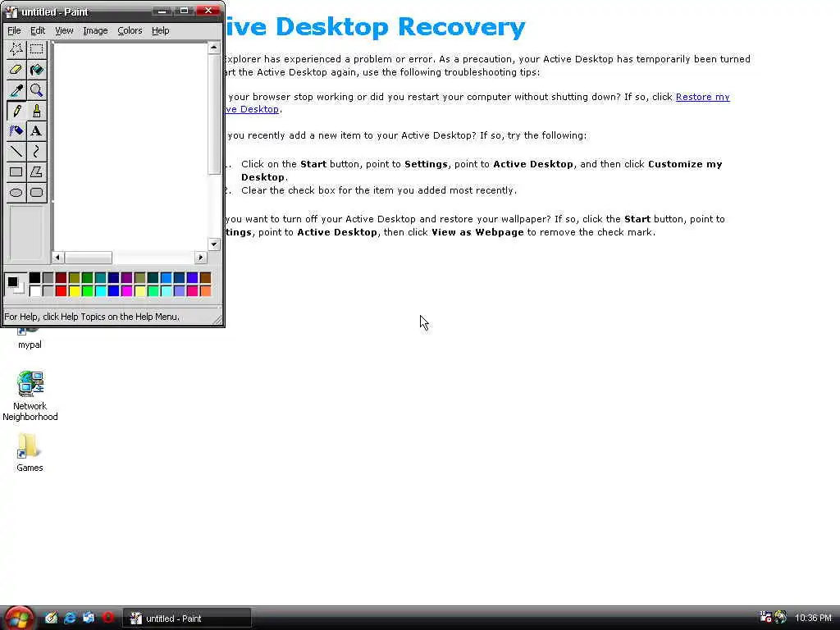Image resolution: width=840 pixels, height=630 pixels.
Task: Launch the red Opera icon in quick launch
Action: (x=107, y=618)
